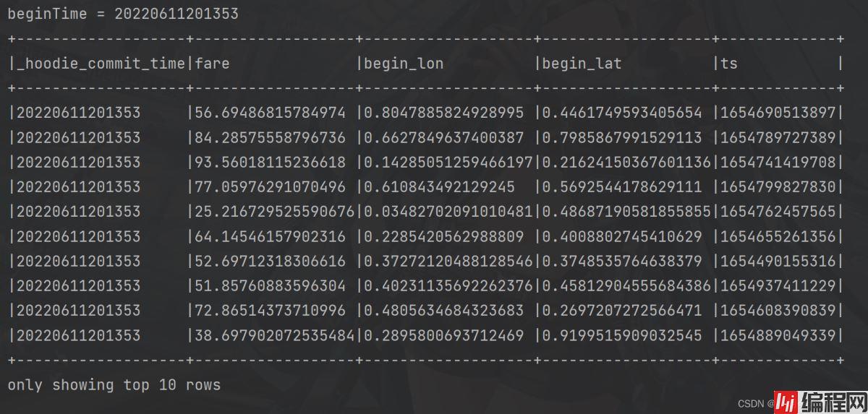Select ts value 1654937411229
868x414 pixels.
778,285
